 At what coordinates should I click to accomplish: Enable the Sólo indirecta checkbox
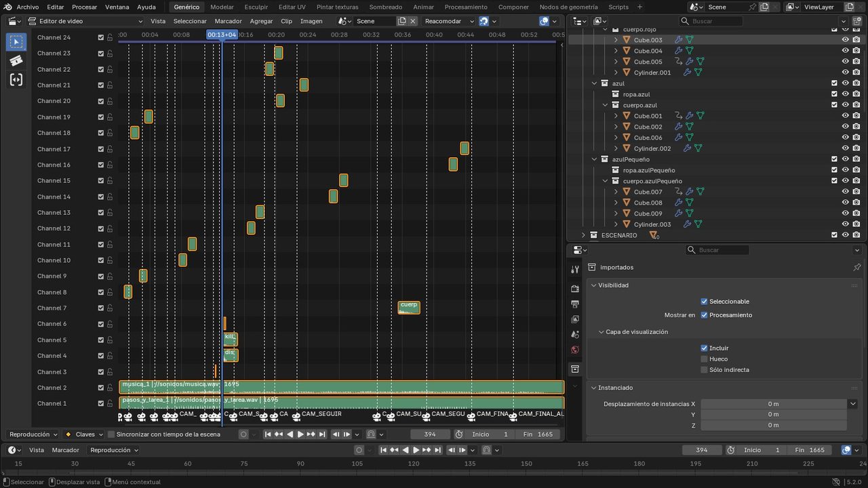point(704,370)
